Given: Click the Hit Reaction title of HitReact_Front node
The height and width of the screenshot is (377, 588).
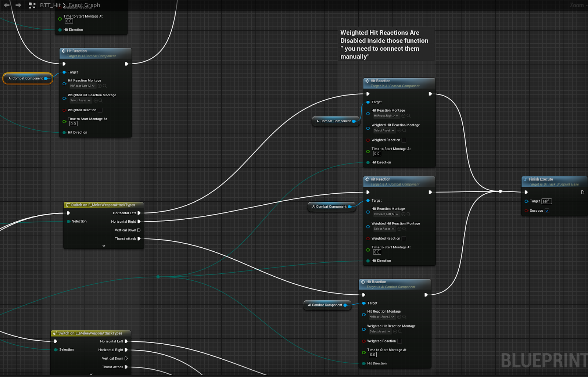Looking at the screenshot, I should (x=376, y=282).
